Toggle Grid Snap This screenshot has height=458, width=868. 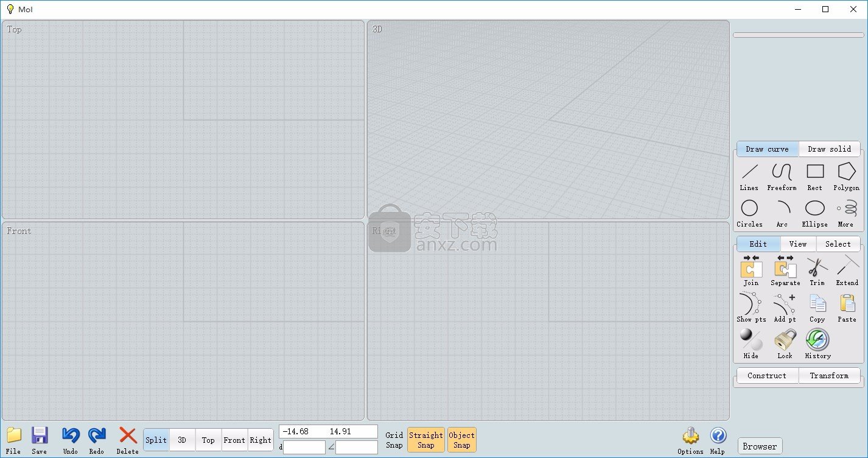coord(394,440)
